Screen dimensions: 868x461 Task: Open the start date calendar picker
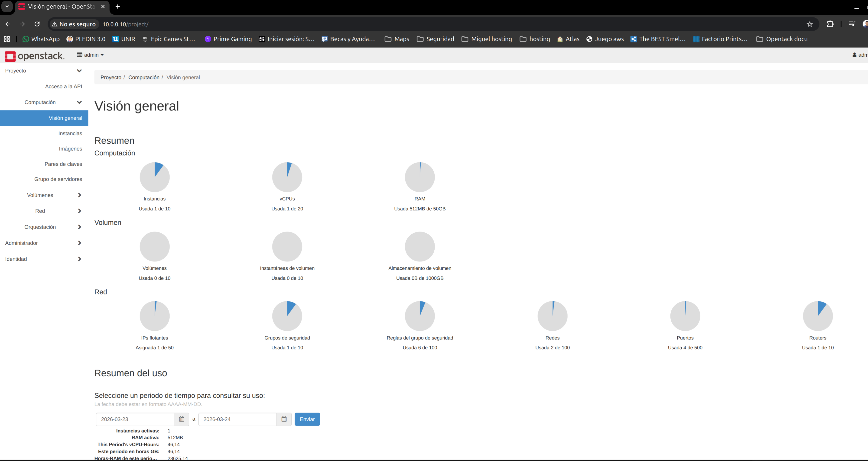[182, 419]
